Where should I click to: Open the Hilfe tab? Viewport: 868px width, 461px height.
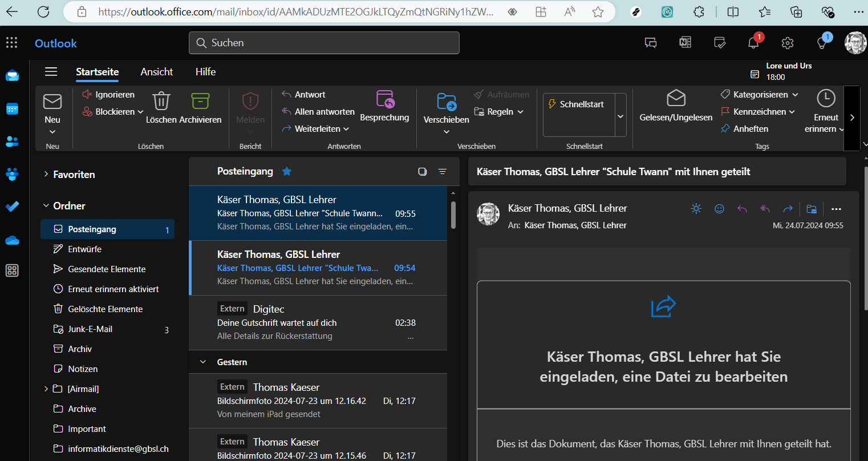pyautogui.click(x=205, y=72)
